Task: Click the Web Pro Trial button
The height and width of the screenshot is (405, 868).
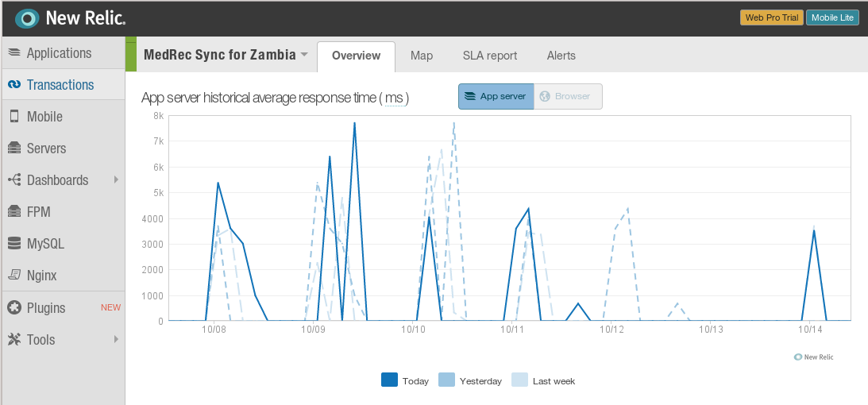Action: (772, 17)
